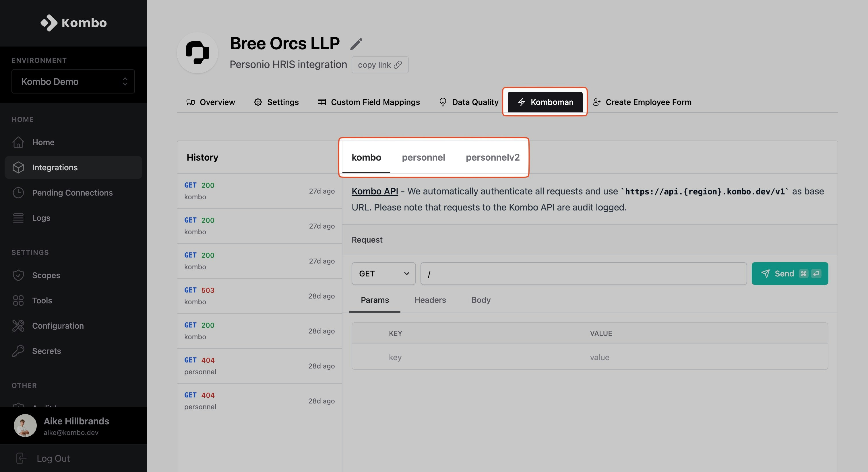This screenshot has height=472, width=868.
Task: Click the aike@kombo.dev email text
Action: pos(71,433)
